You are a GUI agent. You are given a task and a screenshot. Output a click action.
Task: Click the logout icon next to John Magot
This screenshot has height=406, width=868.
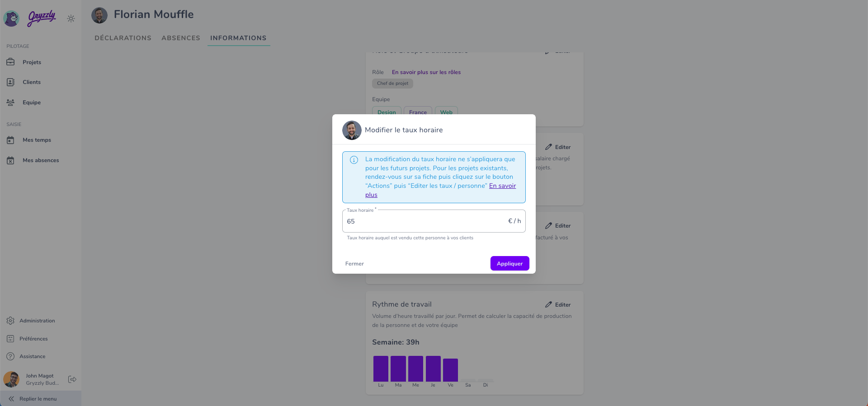pyautogui.click(x=72, y=379)
